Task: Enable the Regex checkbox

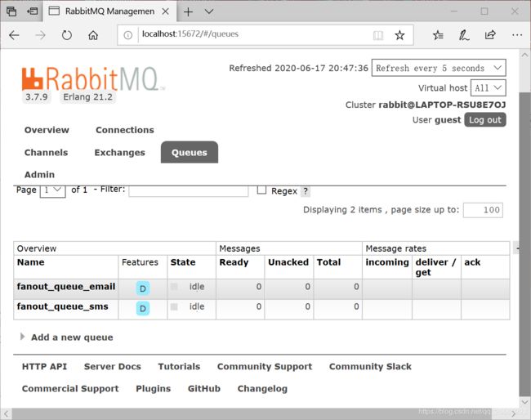Action: (x=261, y=190)
